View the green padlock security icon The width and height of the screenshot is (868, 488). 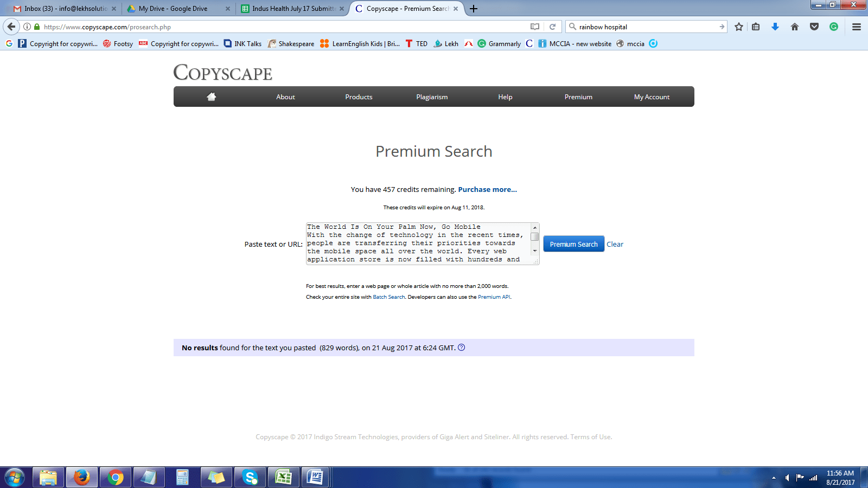click(37, 27)
